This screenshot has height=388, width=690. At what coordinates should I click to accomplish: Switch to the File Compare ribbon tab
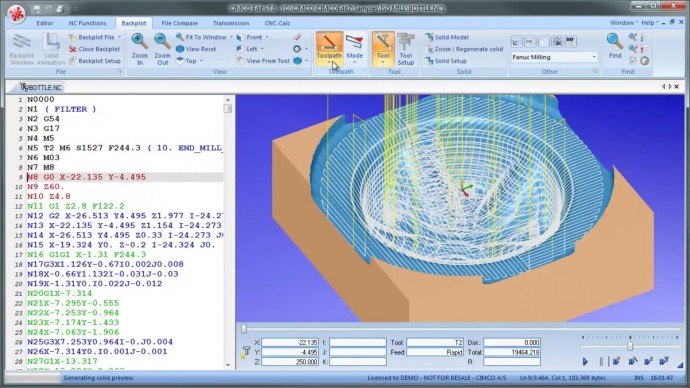coord(180,23)
